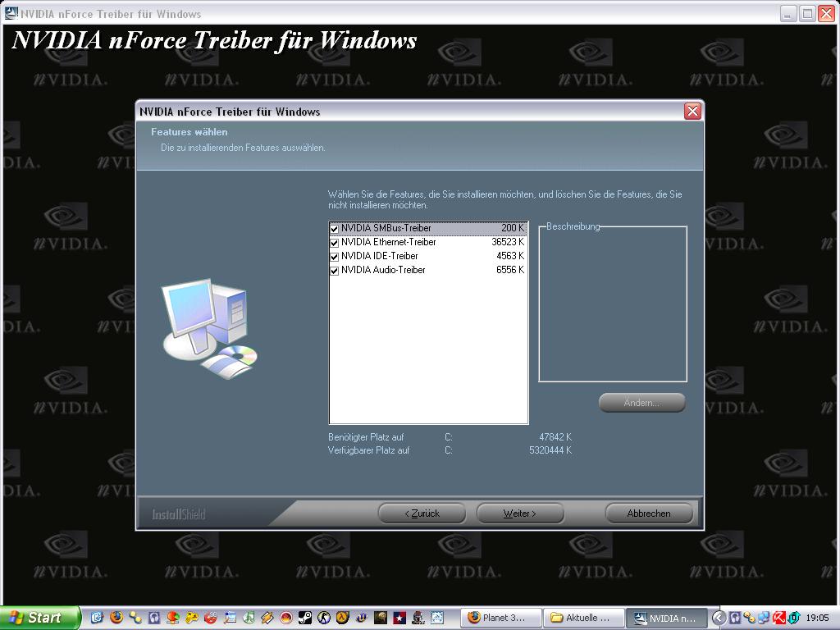The width and height of the screenshot is (840, 630).
Task: Cancel setup with Abbrechen button
Action: [649, 514]
